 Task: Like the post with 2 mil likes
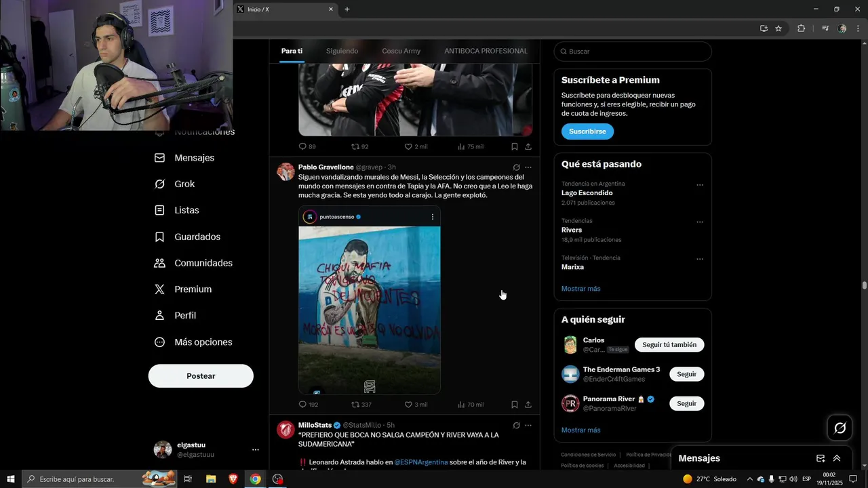pos(408,146)
